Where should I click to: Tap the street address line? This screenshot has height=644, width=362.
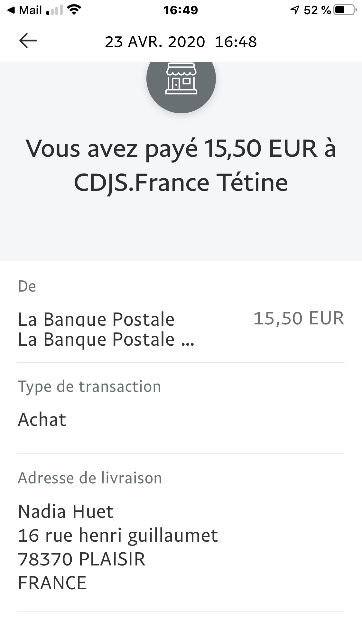[x=118, y=535]
